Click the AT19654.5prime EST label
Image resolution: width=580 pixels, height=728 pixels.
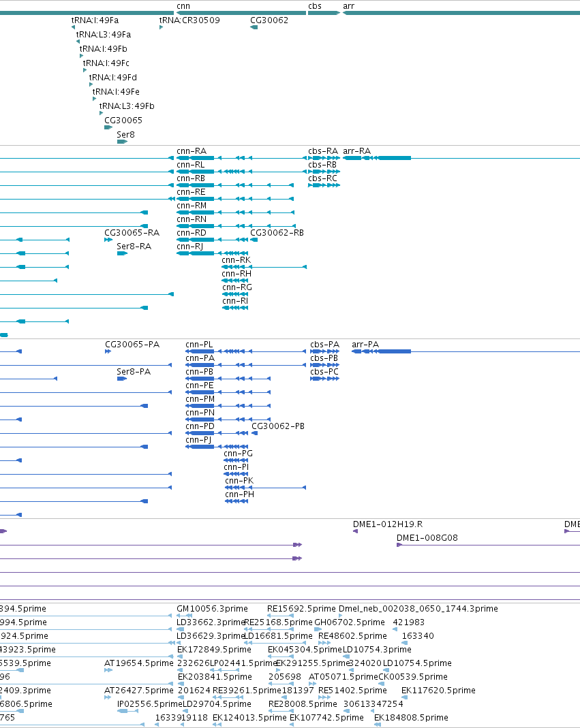139,663
